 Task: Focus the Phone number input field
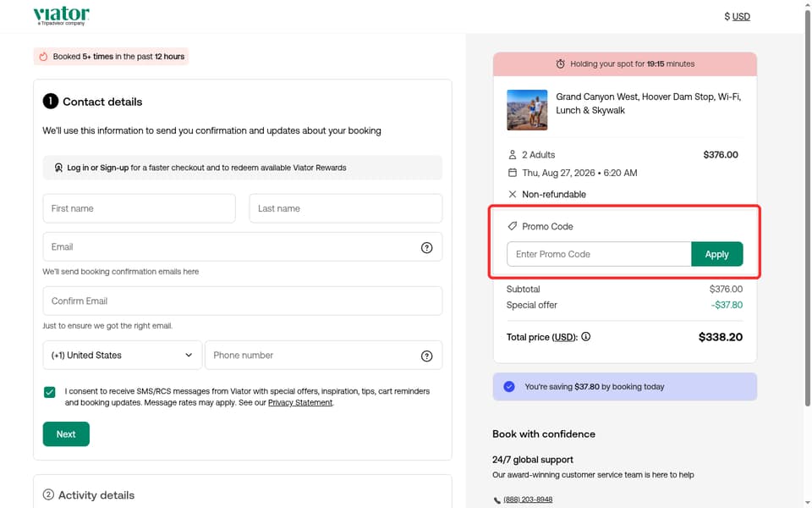pyautogui.click(x=323, y=355)
